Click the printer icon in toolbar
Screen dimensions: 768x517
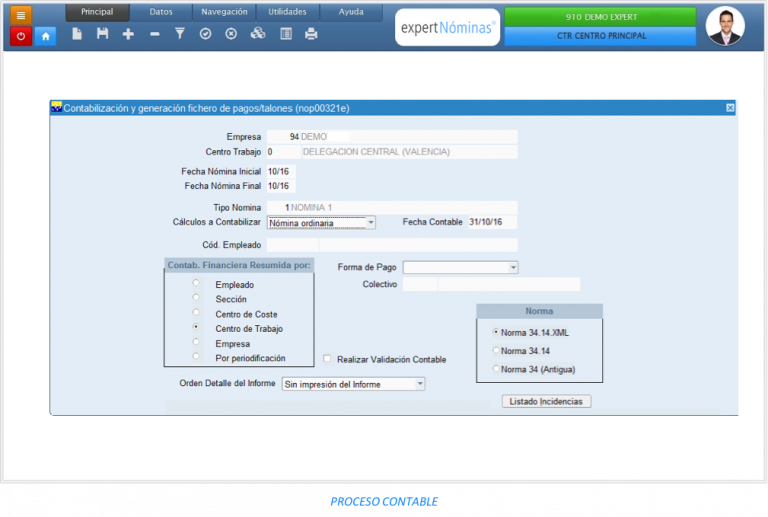click(x=311, y=34)
